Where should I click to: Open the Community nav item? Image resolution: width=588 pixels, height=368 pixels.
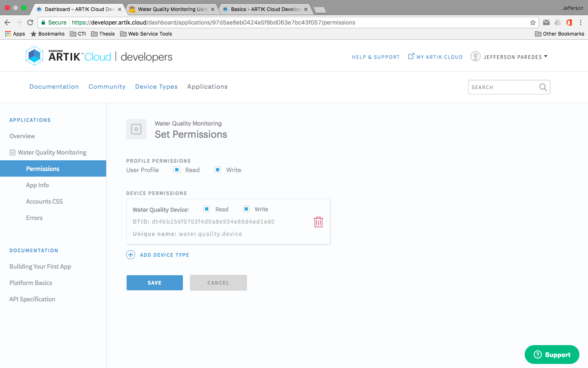pyautogui.click(x=107, y=87)
